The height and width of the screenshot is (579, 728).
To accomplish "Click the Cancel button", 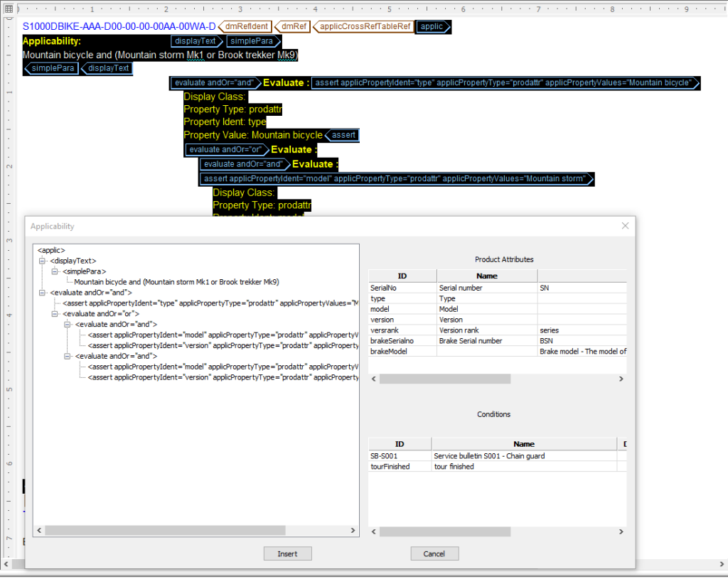I will (x=434, y=553).
